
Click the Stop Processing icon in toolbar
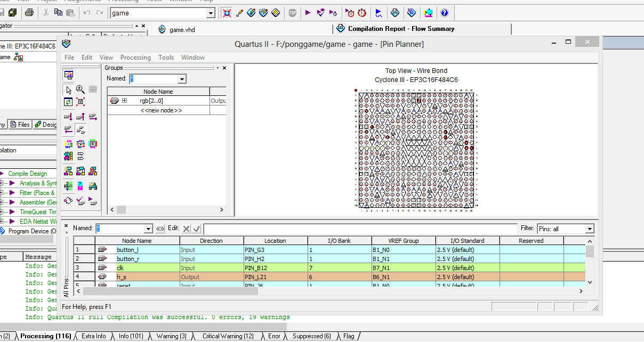pos(292,13)
